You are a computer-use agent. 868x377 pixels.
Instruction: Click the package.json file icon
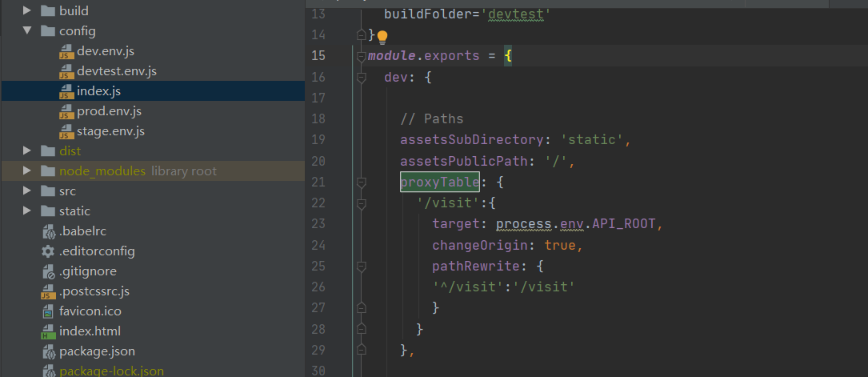49,351
